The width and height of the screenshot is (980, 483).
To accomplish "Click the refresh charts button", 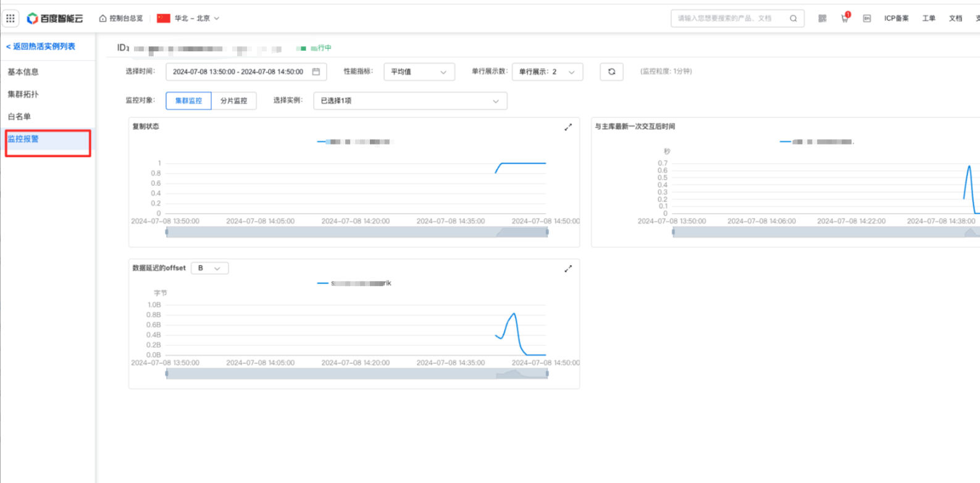I will (x=611, y=72).
